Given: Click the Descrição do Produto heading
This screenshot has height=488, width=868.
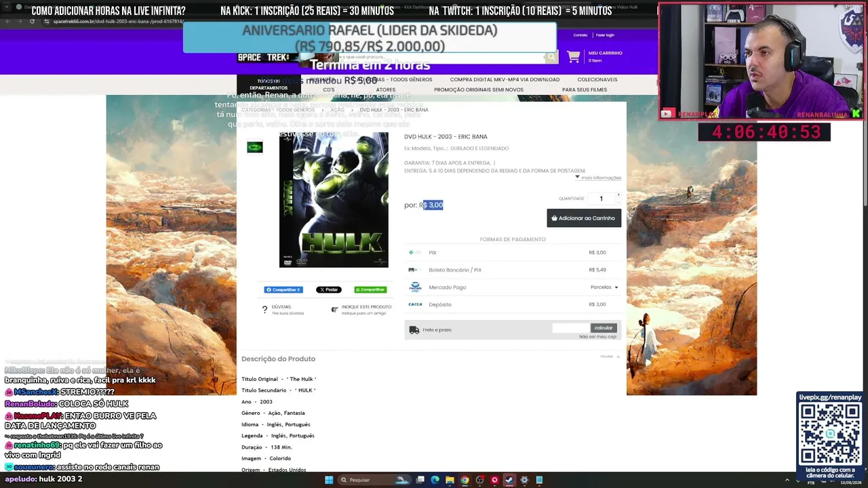Looking at the screenshot, I should pos(278,359).
